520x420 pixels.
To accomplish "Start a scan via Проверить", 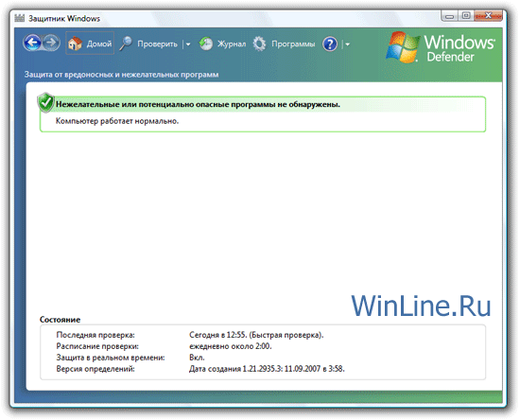I will pyautogui.click(x=157, y=44).
